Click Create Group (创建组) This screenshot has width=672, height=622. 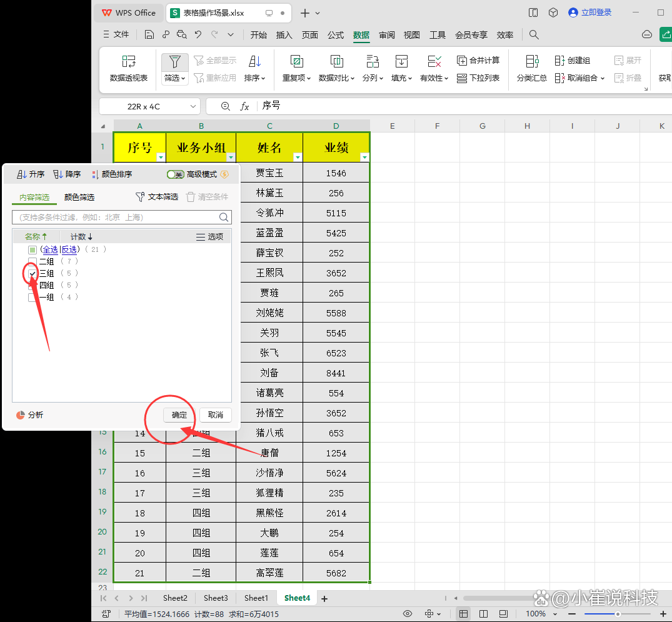click(x=573, y=61)
